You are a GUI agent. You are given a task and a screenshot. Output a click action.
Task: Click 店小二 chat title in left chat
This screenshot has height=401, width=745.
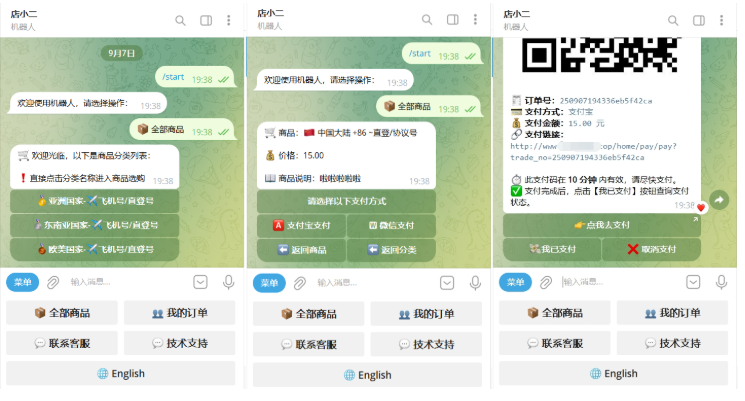coord(24,14)
